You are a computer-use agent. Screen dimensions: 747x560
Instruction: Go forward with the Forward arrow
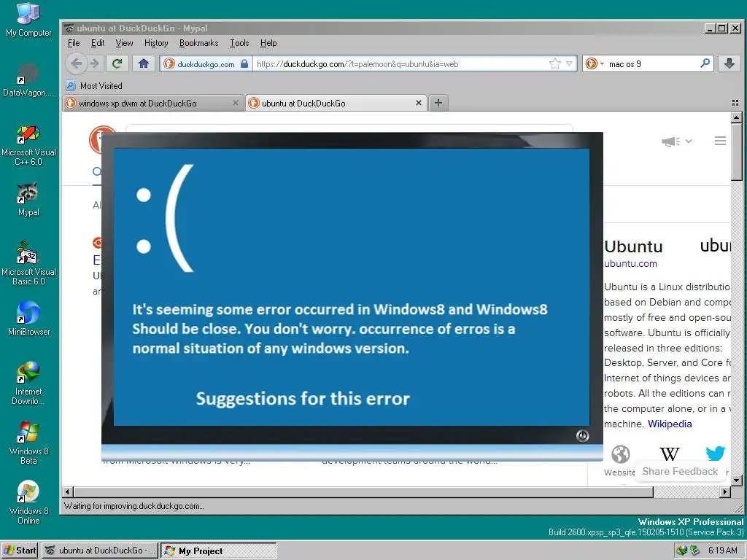(95, 63)
